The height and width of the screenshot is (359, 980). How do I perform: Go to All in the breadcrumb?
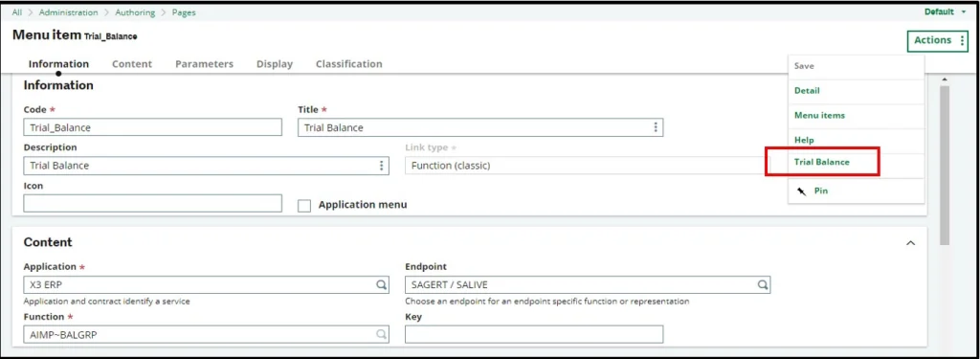click(17, 12)
